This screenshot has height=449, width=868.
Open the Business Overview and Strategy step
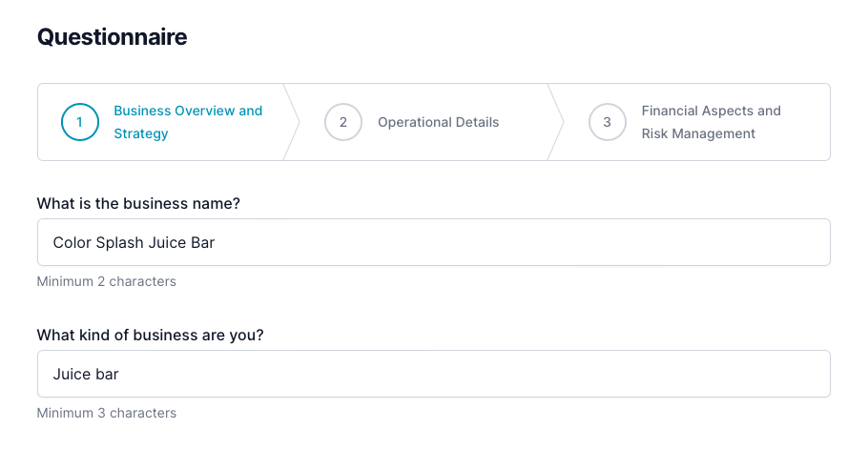coord(188,112)
